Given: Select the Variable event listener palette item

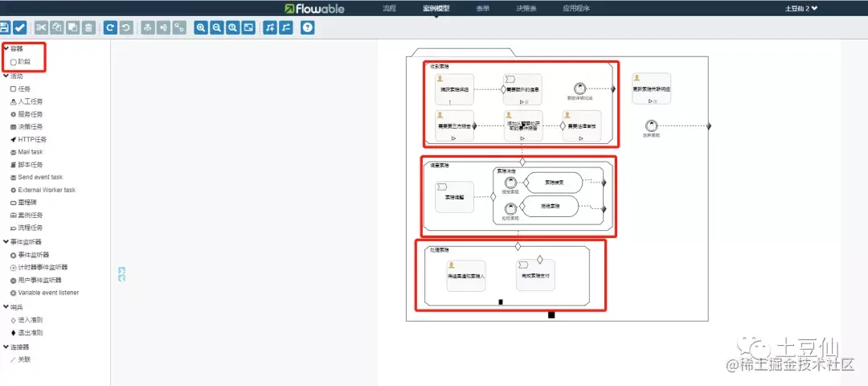Looking at the screenshot, I should pyautogui.click(x=44, y=293).
